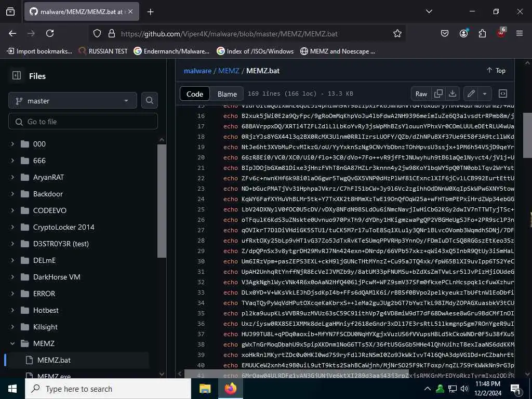The width and height of the screenshot is (532, 399).
Task: Open the Firefox hamburger menu
Action: coord(520,33)
